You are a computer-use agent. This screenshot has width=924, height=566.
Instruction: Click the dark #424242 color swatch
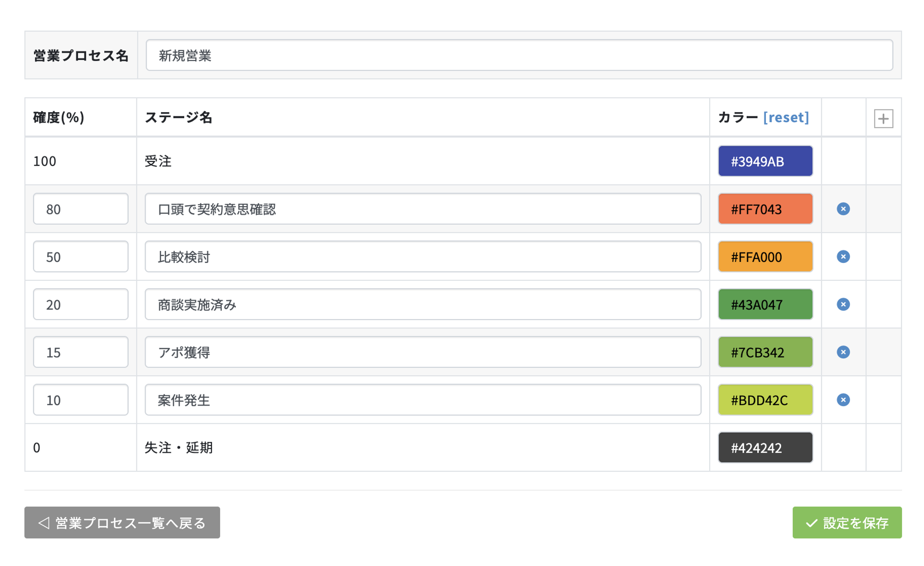(765, 447)
